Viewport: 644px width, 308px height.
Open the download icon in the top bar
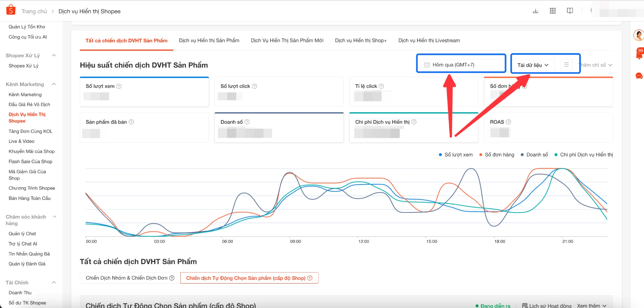pyautogui.click(x=535, y=11)
